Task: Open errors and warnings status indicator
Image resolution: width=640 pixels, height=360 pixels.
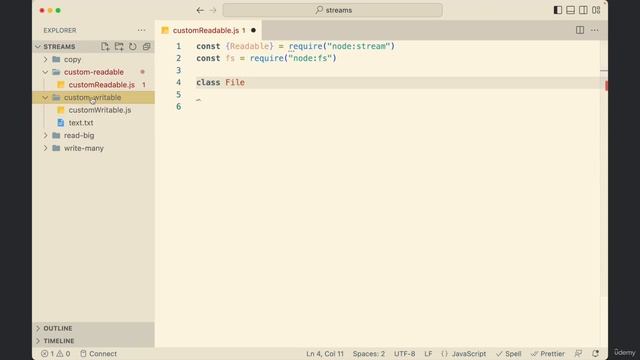Action: coord(56,354)
